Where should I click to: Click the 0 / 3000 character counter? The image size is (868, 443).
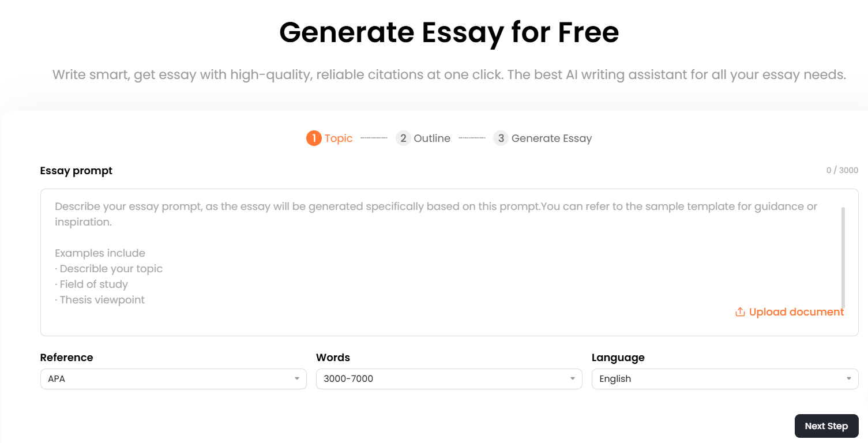tap(842, 171)
